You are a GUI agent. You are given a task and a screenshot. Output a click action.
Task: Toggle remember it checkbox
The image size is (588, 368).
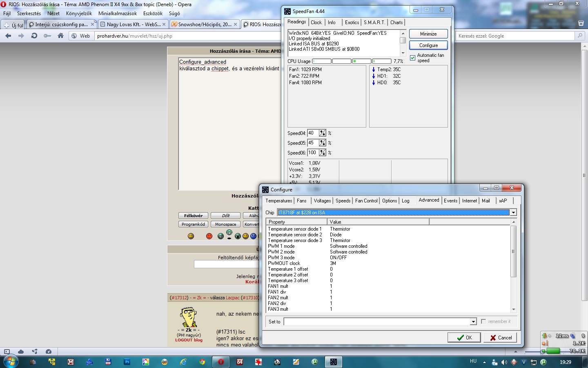[483, 321]
